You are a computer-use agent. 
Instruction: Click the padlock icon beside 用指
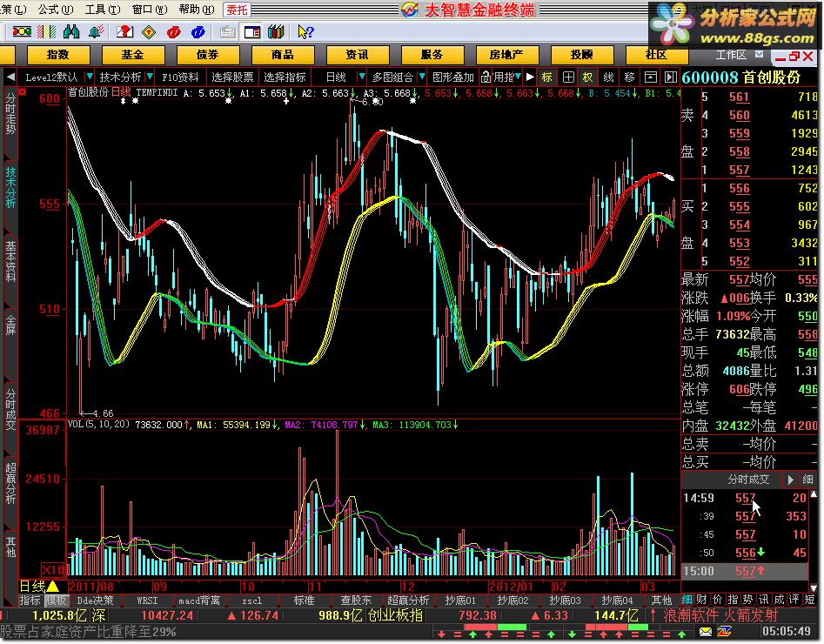pos(486,77)
